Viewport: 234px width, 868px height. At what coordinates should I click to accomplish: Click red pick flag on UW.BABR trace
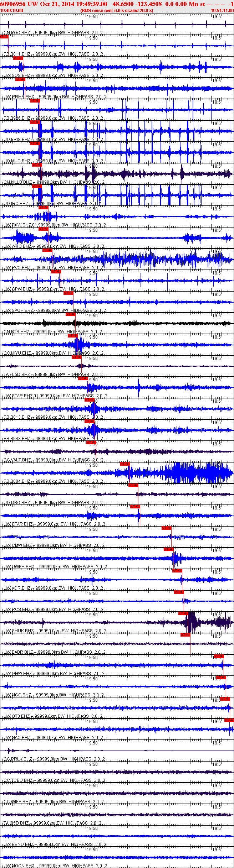click(x=185, y=635)
